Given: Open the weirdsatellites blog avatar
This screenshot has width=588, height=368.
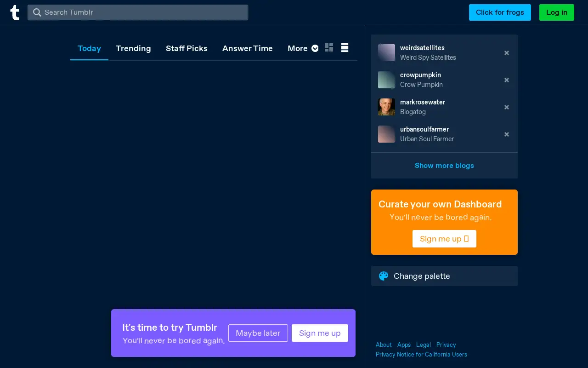Looking at the screenshot, I should (x=386, y=52).
